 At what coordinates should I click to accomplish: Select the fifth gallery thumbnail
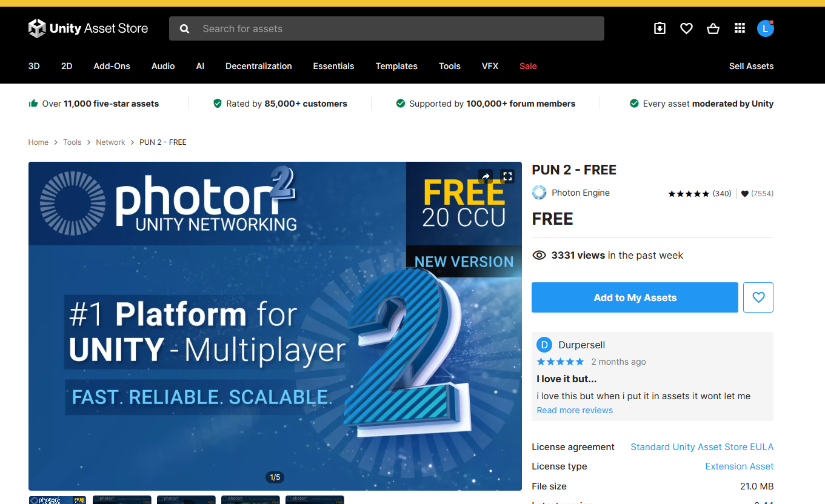(315, 500)
